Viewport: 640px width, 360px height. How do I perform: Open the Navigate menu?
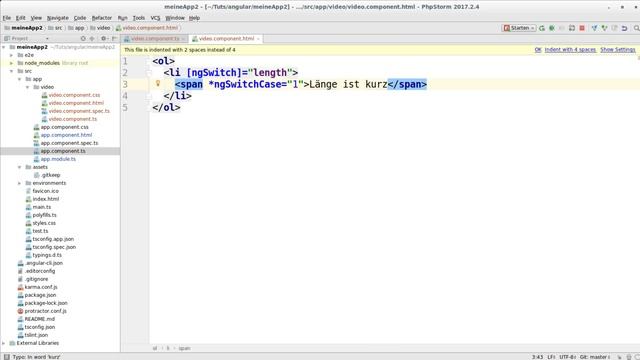pos(58,18)
